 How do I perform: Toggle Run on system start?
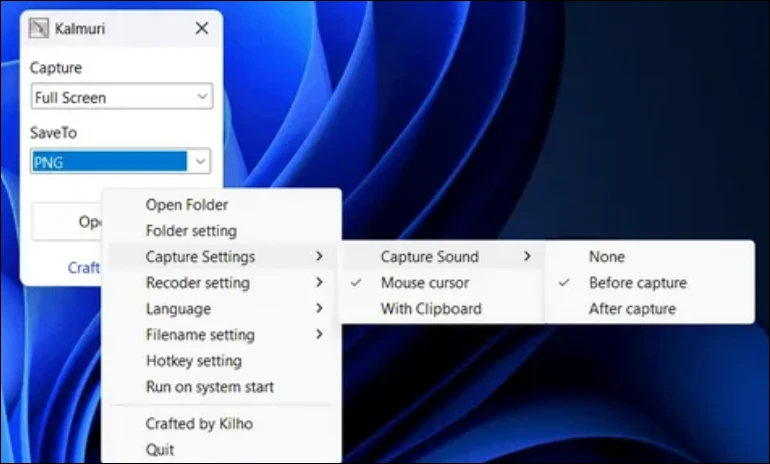coord(209,387)
